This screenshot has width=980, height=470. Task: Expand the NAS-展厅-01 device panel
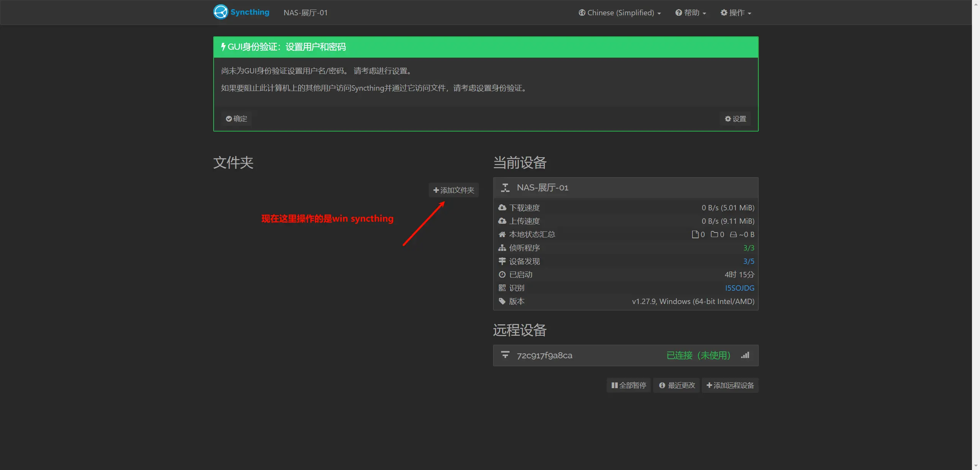(x=542, y=187)
